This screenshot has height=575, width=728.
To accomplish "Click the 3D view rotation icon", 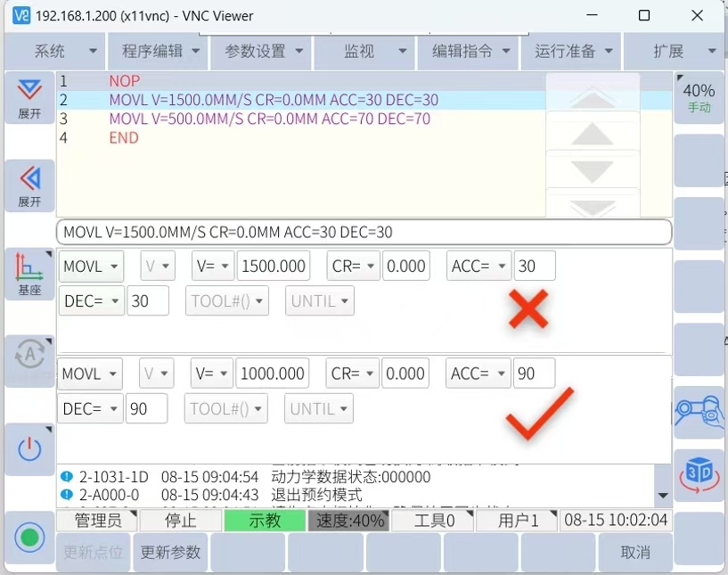I will pyautogui.click(x=699, y=474).
